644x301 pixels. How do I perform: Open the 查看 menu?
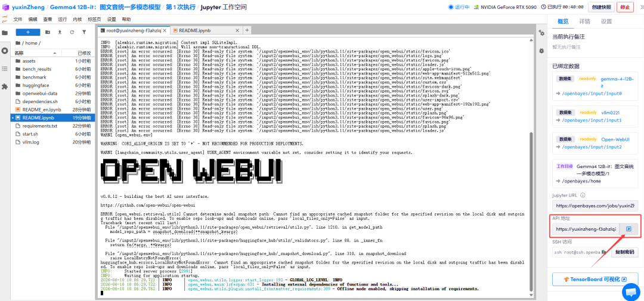[48, 19]
